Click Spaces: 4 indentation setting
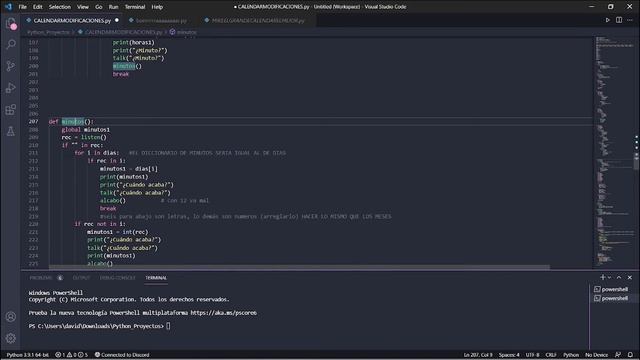The image size is (640, 360). point(509,355)
